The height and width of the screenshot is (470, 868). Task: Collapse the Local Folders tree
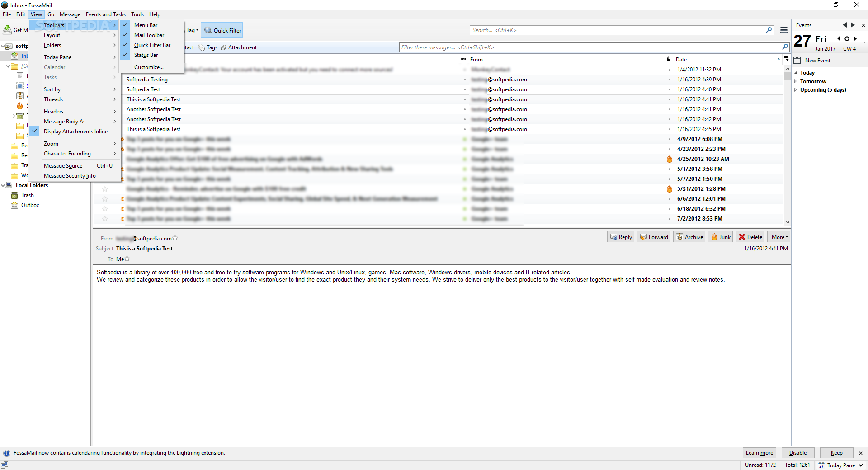click(3, 185)
